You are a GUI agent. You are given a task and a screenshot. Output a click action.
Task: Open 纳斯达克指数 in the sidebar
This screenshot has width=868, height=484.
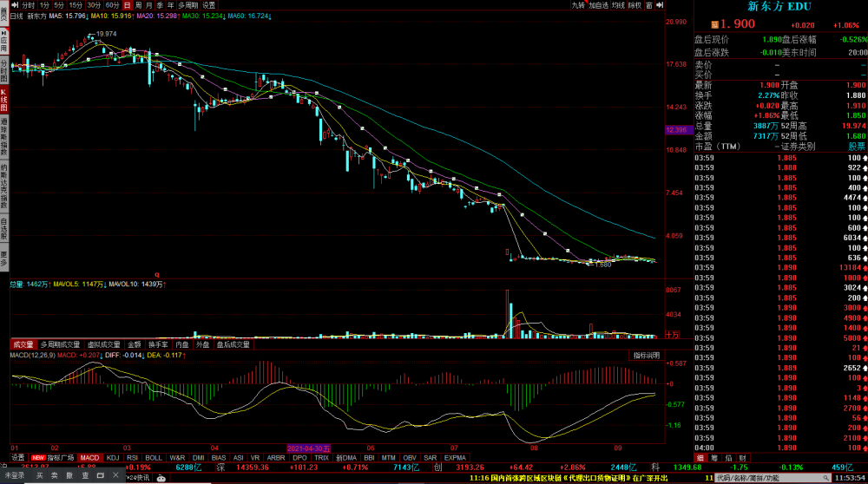tap(3, 186)
